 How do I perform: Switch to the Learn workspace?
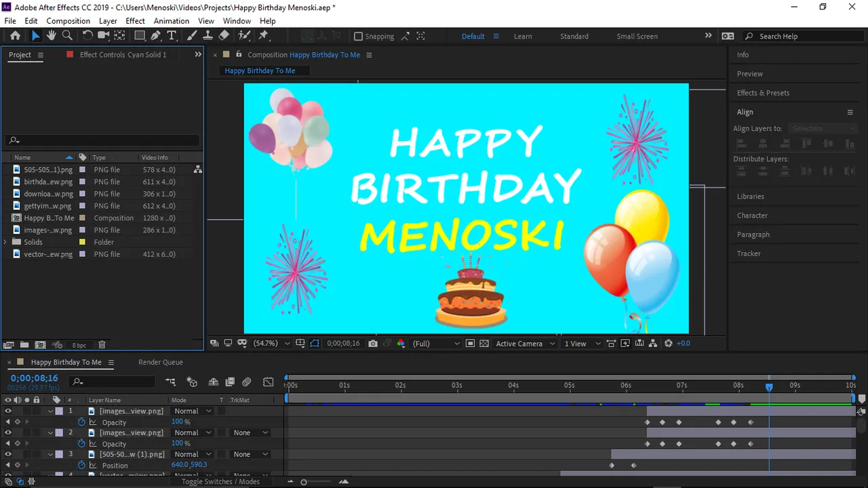[x=523, y=37]
